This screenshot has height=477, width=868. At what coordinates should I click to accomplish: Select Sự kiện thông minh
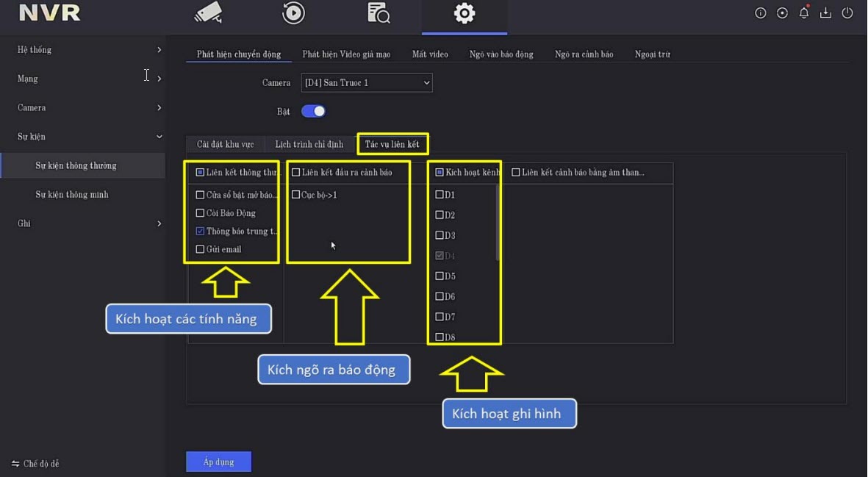(x=72, y=195)
